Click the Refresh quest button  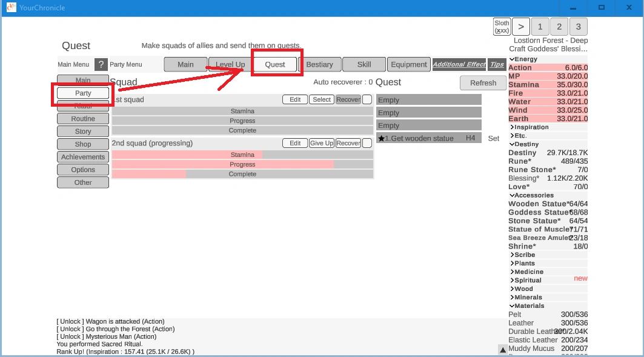tap(483, 83)
